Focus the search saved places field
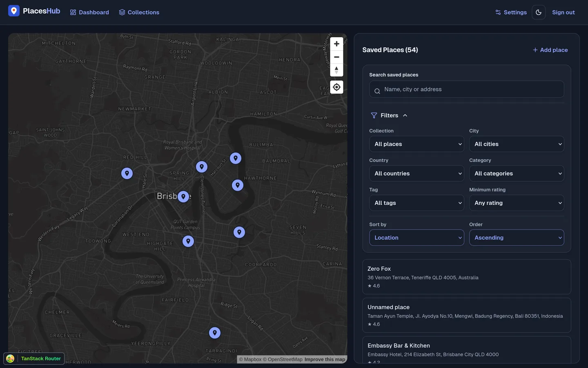Screen dimensions: 588x368 [467, 89]
